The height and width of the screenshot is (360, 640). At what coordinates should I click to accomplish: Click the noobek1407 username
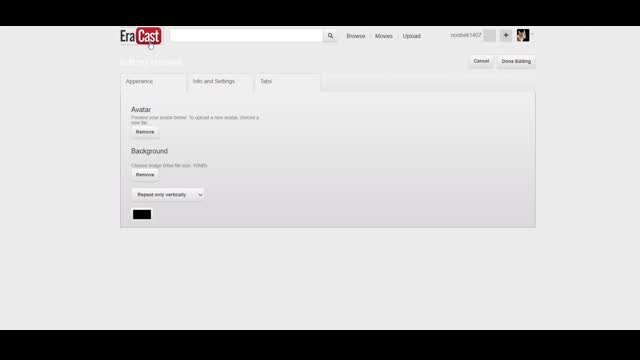(x=466, y=35)
